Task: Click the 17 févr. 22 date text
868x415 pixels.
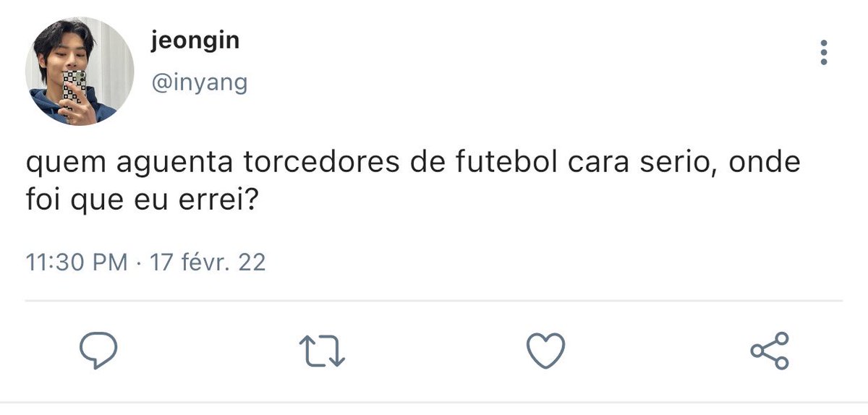Action: (207, 262)
